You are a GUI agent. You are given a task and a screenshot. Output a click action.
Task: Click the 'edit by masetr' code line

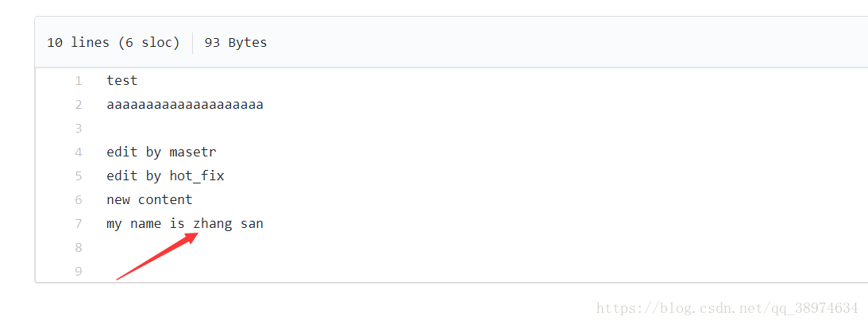pos(160,152)
